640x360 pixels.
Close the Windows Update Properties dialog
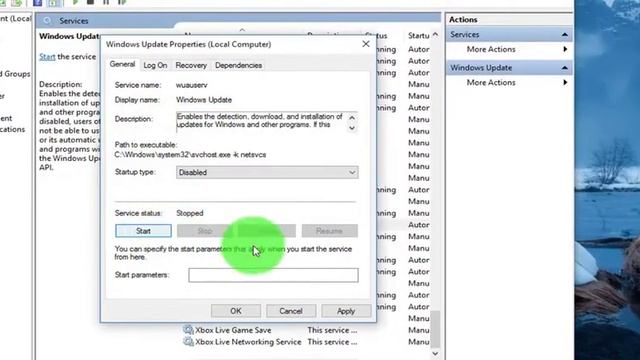366,44
